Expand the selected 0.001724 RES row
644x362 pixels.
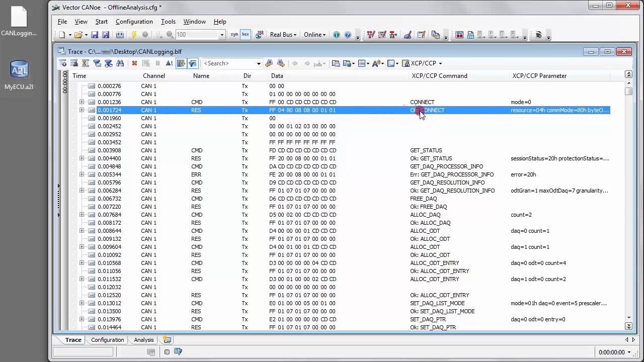coord(82,110)
